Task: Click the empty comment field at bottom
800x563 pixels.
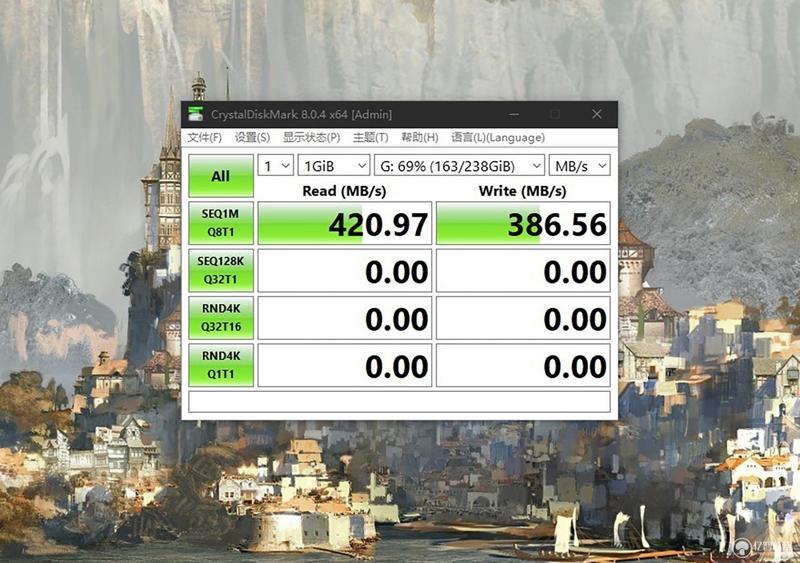Action: pos(399,402)
